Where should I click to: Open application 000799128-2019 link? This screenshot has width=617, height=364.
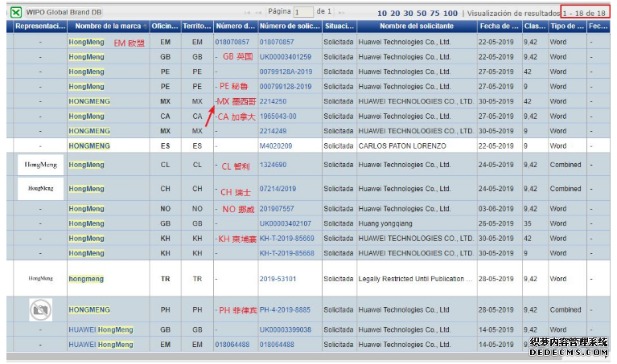click(286, 87)
